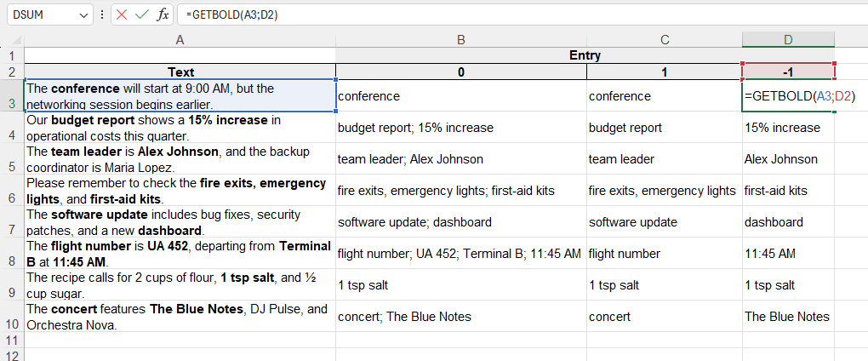Viewport: 868px width, 361px height.
Task: Select the row 3 header
Action: [12, 95]
